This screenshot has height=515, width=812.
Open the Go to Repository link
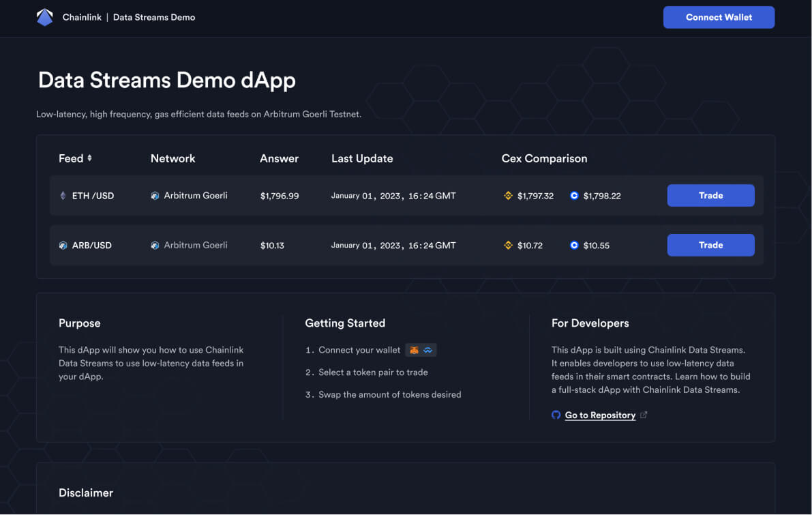coord(600,415)
